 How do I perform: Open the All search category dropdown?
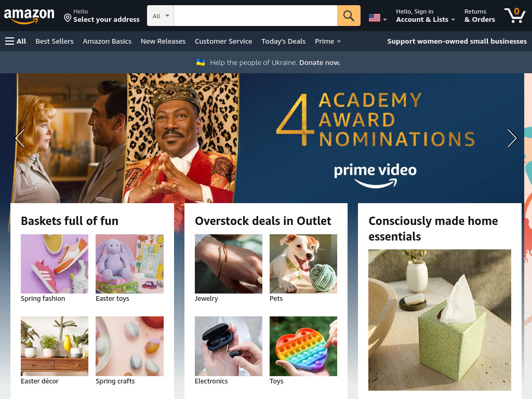click(x=161, y=16)
